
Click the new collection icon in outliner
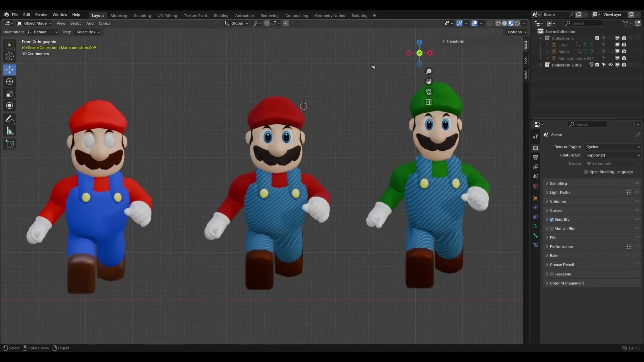pos(638,23)
